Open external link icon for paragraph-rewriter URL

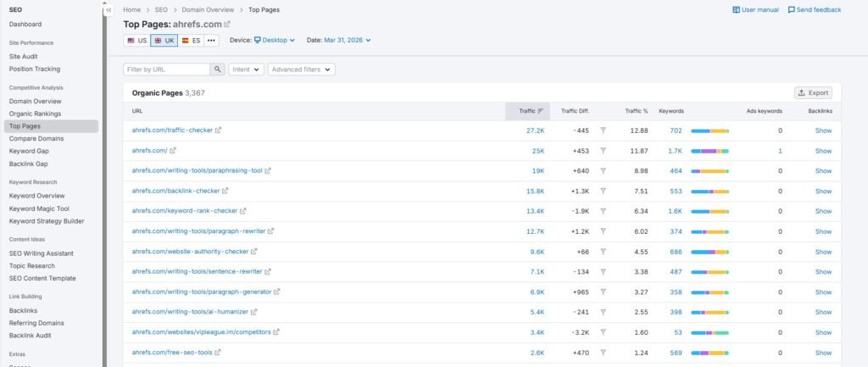[x=271, y=231]
